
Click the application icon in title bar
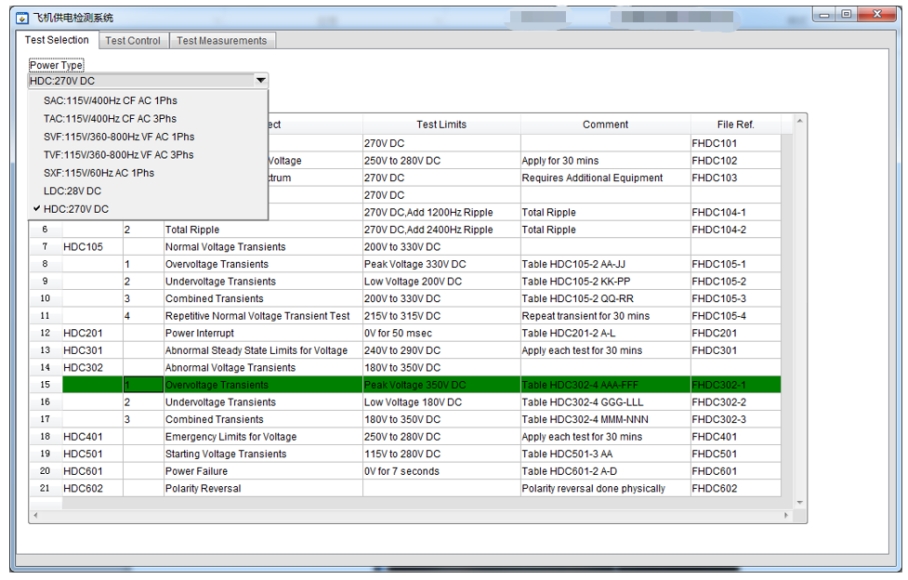pyautogui.click(x=22, y=18)
